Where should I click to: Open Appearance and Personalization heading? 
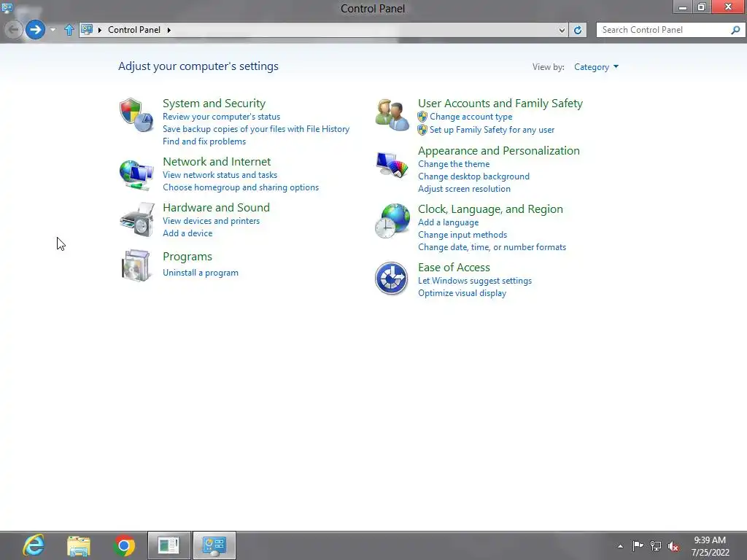[x=499, y=150]
